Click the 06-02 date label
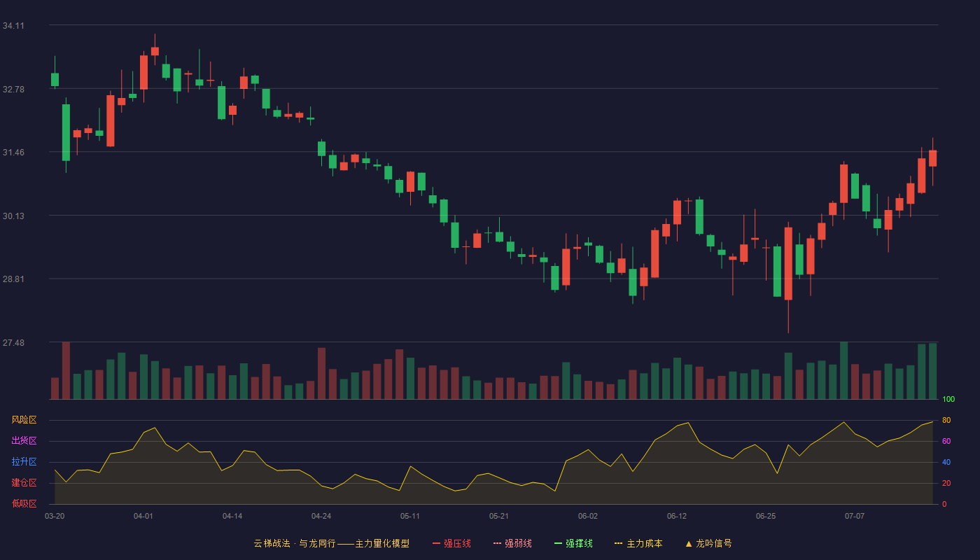 (588, 516)
